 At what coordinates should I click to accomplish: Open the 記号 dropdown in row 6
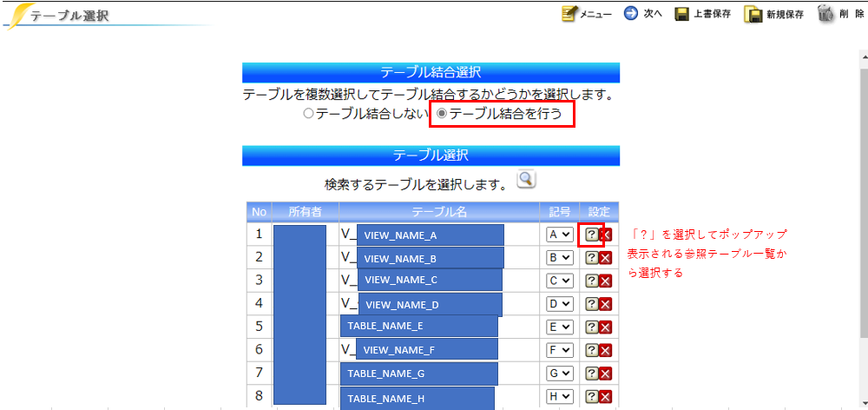pos(559,351)
